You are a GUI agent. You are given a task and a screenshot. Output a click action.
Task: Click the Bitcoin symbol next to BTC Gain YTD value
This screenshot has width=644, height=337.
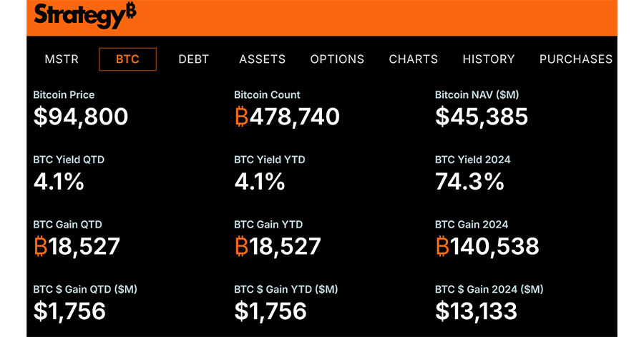tap(242, 246)
